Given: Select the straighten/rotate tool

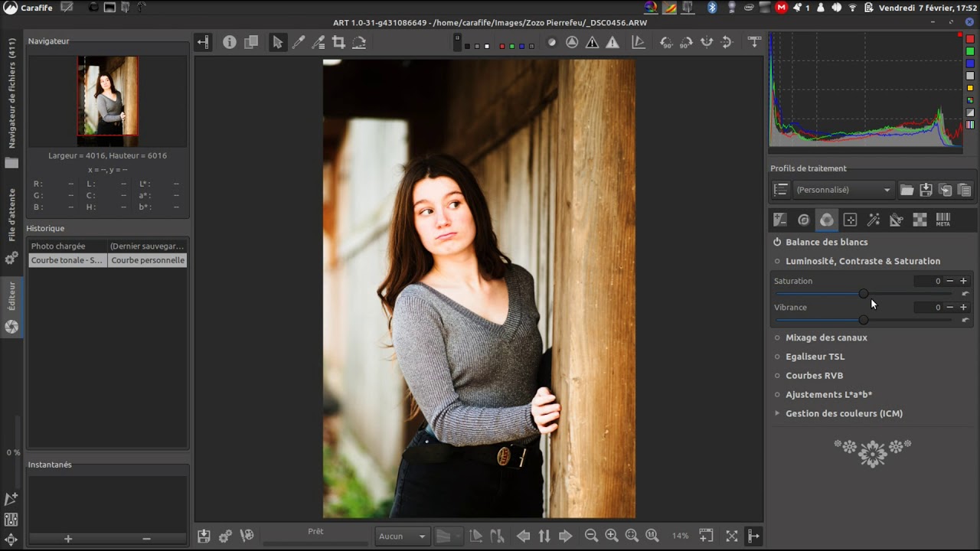Looking at the screenshot, I should pyautogui.click(x=359, y=43).
